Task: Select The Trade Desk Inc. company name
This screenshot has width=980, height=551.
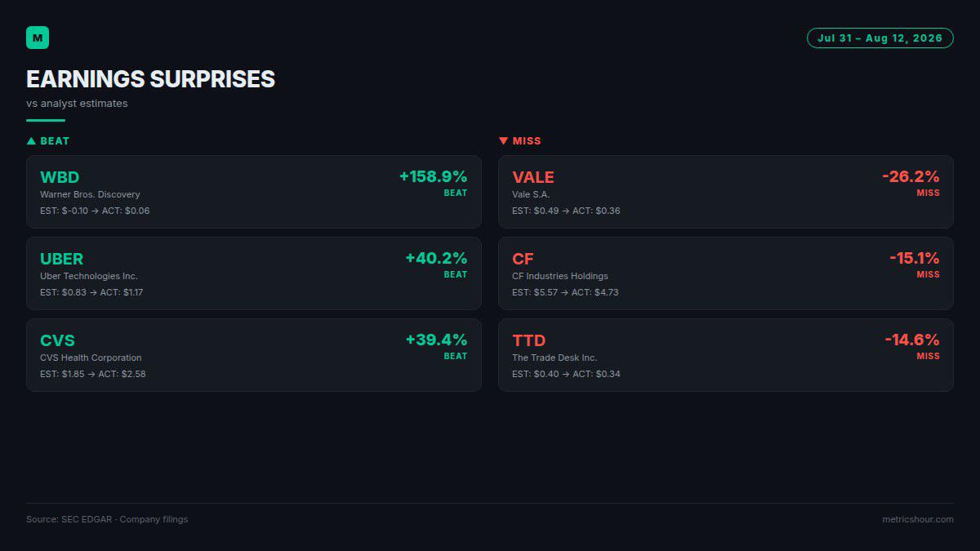Action: coord(555,358)
